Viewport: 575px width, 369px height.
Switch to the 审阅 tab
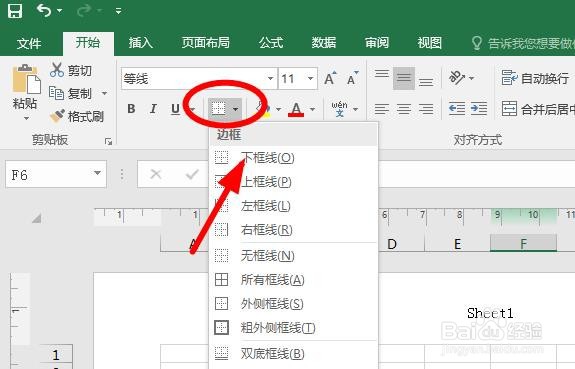point(377,43)
